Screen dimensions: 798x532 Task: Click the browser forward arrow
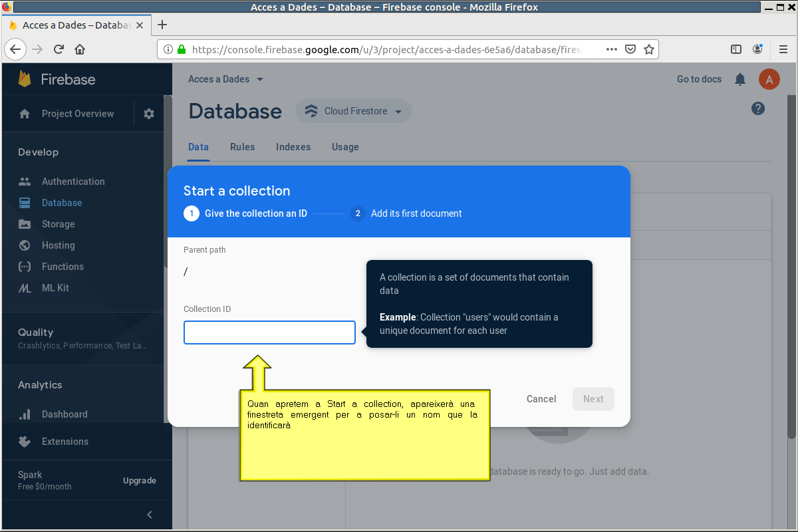(37, 49)
